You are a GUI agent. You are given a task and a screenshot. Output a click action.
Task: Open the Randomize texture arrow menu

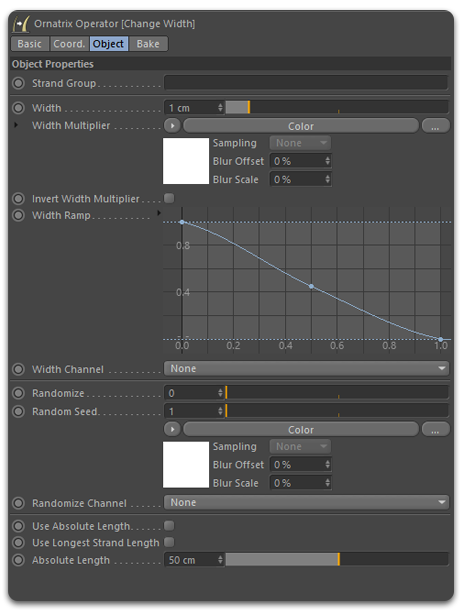172,429
